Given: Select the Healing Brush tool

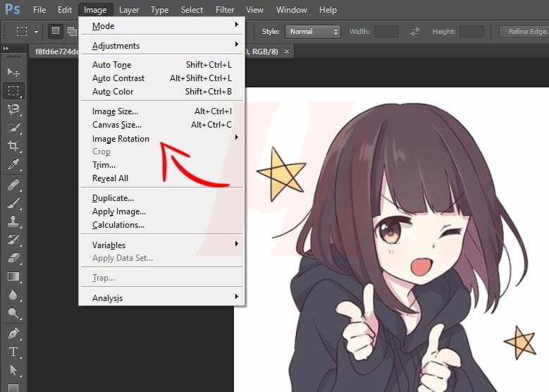Looking at the screenshot, I should tap(13, 184).
